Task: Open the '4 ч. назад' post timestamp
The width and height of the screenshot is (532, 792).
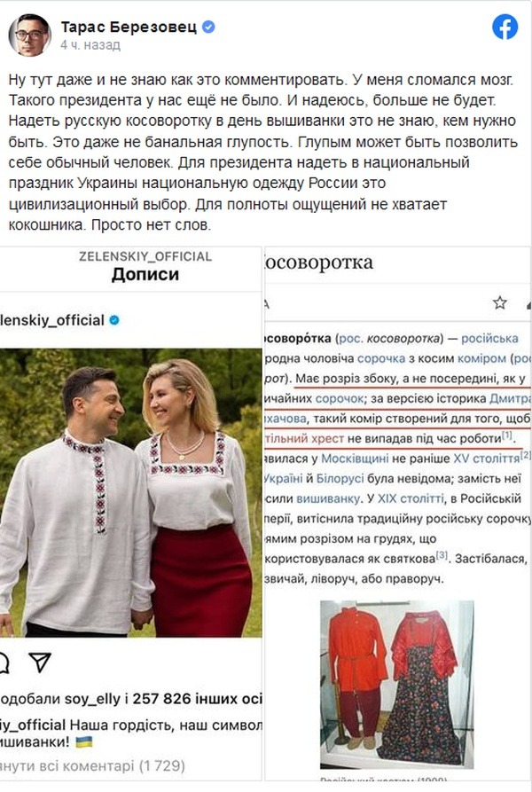Action: click(x=90, y=45)
